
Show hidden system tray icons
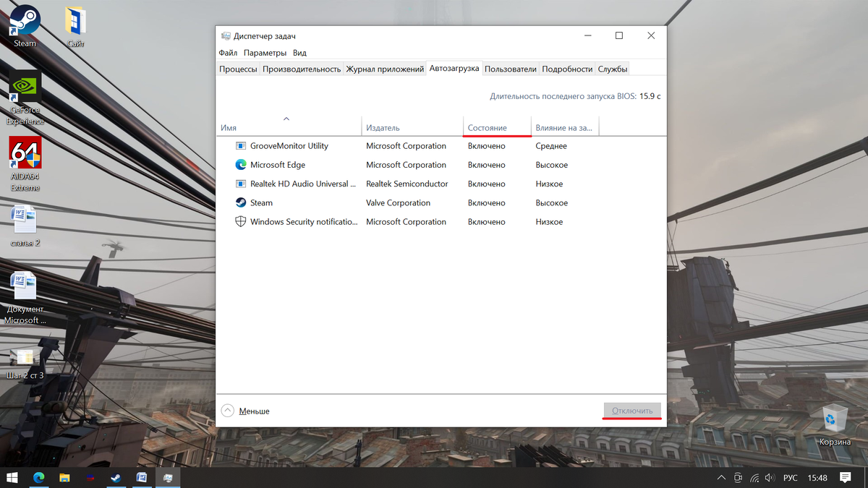[721, 478]
